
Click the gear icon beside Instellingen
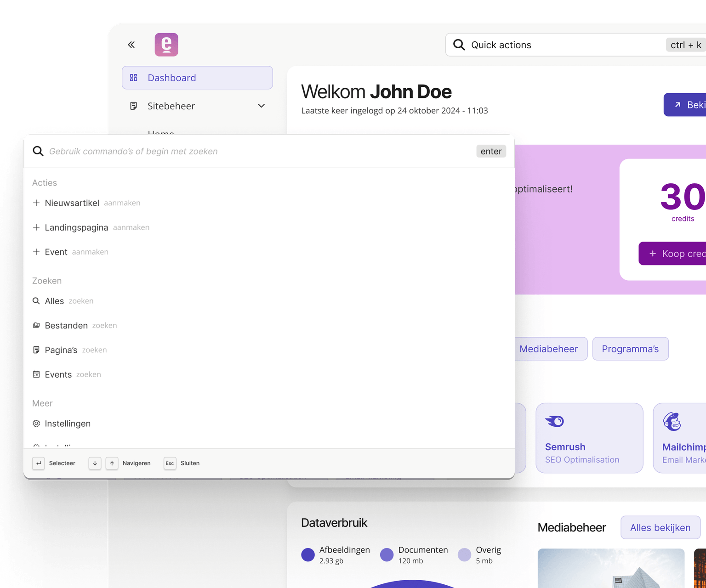36,424
